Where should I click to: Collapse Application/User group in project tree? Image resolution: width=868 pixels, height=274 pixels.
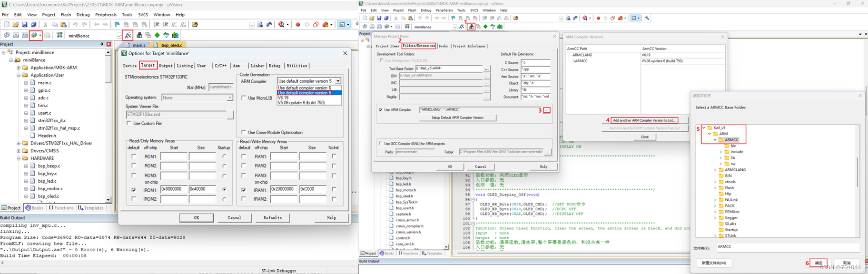click(19, 75)
